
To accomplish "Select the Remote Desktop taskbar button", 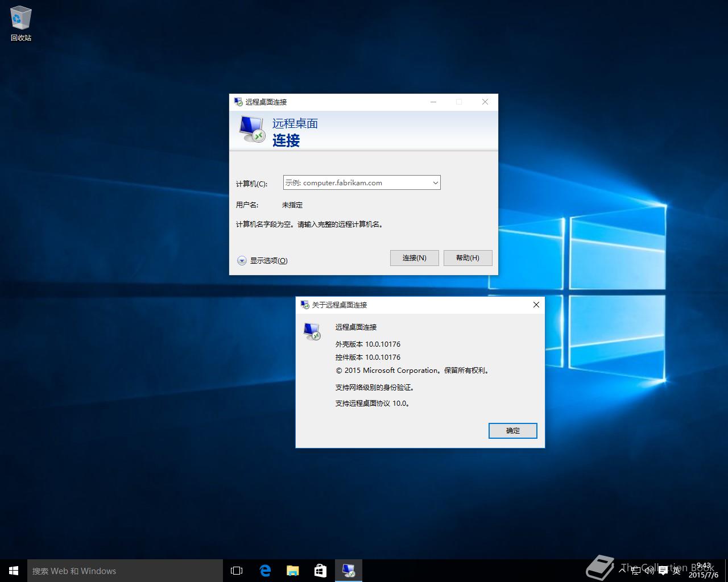I will [349, 571].
